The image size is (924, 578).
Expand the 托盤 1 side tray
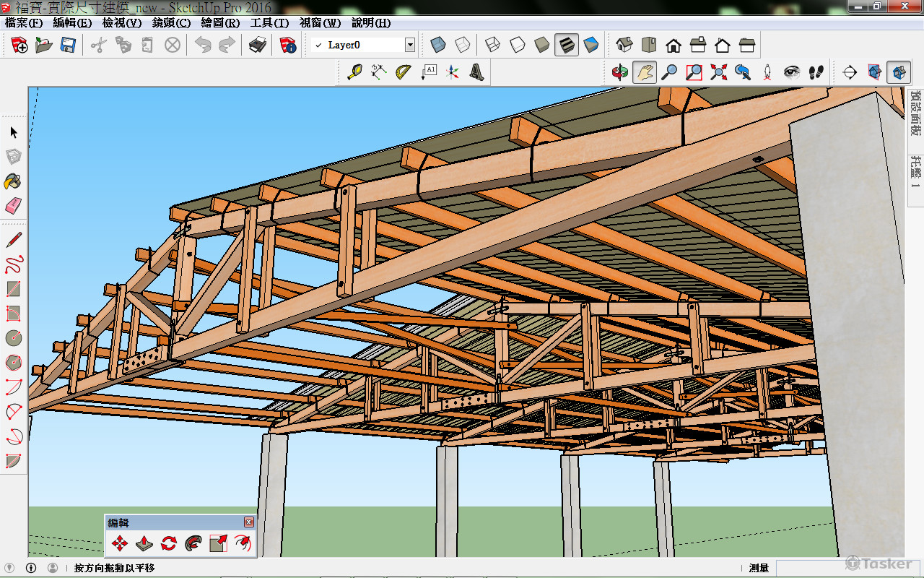point(915,171)
